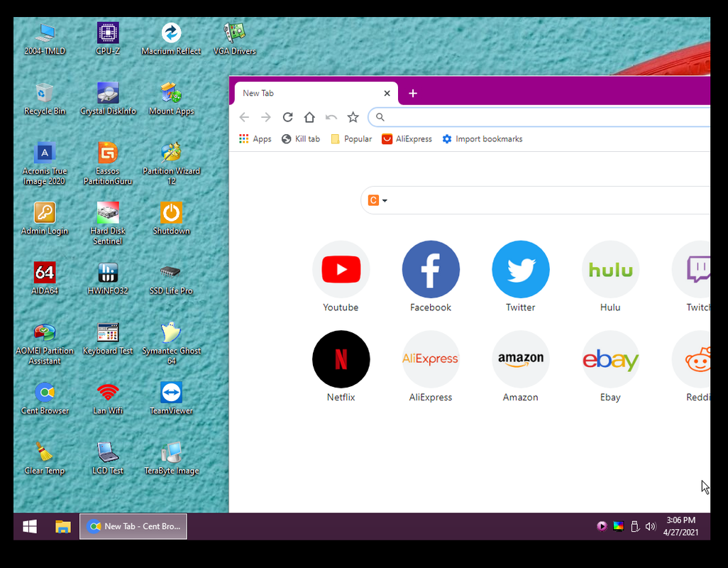Click the USB device tray icon

(634, 526)
